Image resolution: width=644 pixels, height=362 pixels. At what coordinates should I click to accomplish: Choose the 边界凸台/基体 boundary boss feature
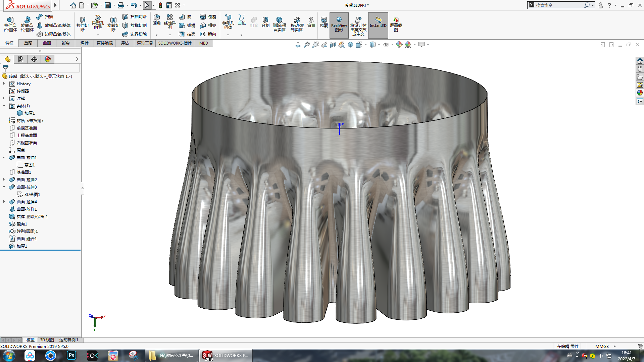point(54,34)
